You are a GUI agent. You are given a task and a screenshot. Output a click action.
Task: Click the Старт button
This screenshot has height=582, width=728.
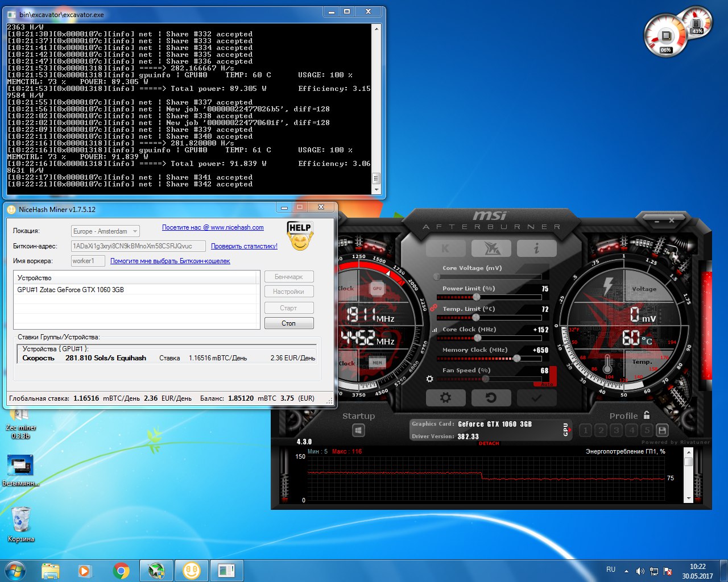coord(289,308)
